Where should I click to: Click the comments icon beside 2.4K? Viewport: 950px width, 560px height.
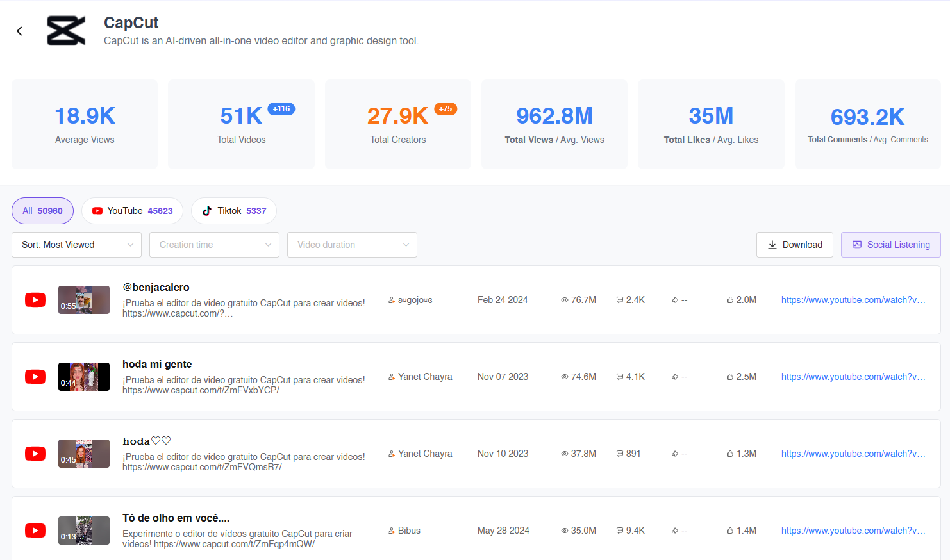[620, 300]
